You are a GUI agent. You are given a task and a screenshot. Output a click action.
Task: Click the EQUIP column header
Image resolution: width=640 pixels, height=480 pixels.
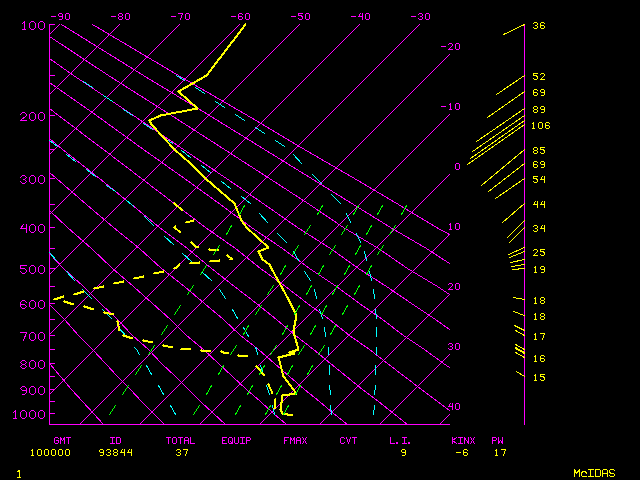237,440
